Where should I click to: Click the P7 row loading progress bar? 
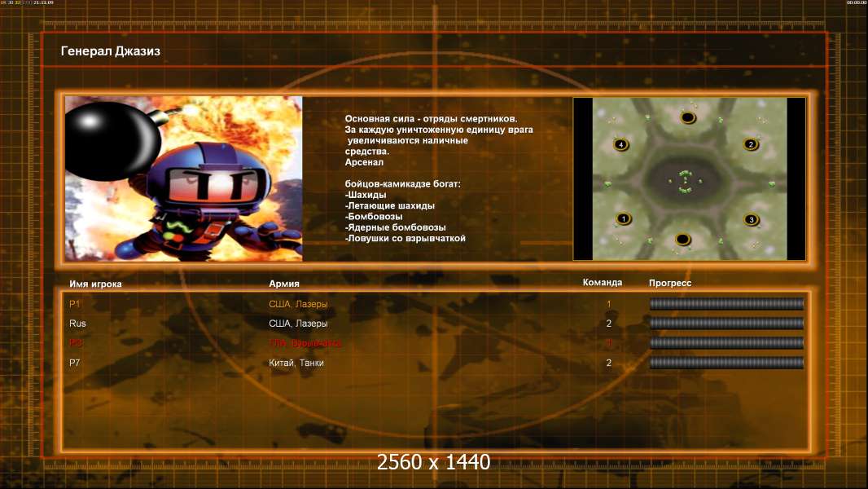(726, 363)
